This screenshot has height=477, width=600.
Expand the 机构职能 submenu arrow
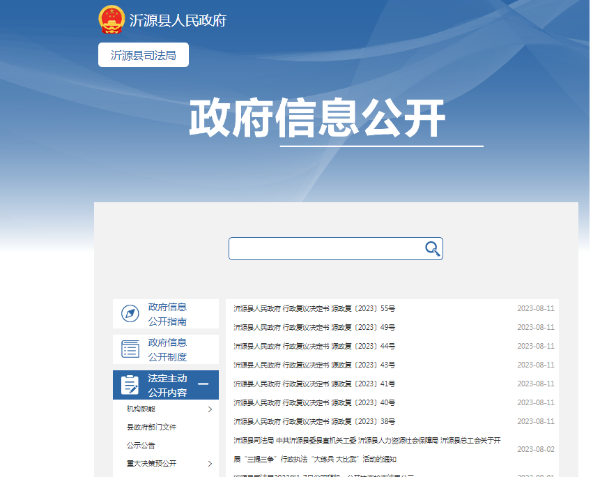click(x=209, y=409)
